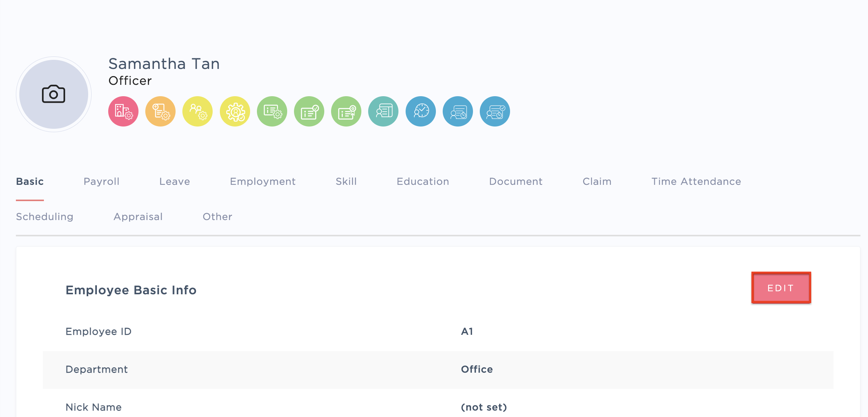
Task: Click the green card with checkmark icon
Action: [309, 111]
